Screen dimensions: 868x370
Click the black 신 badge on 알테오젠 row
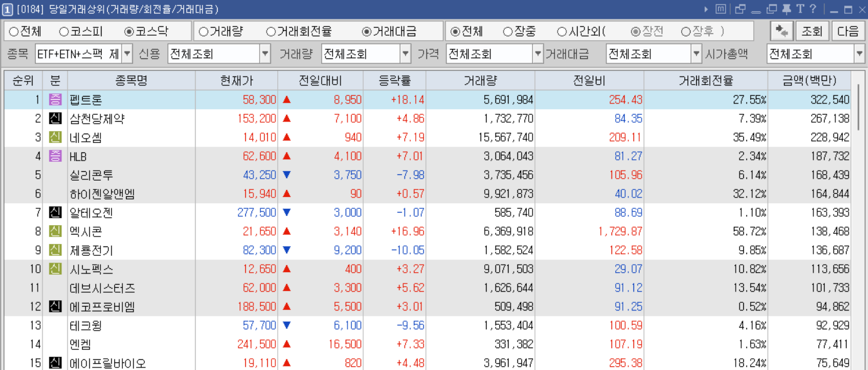pyautogui.click(x=55, y=213)
